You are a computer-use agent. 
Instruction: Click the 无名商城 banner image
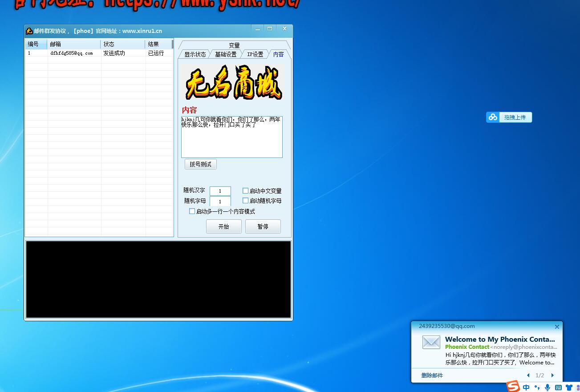coord(234,83)
